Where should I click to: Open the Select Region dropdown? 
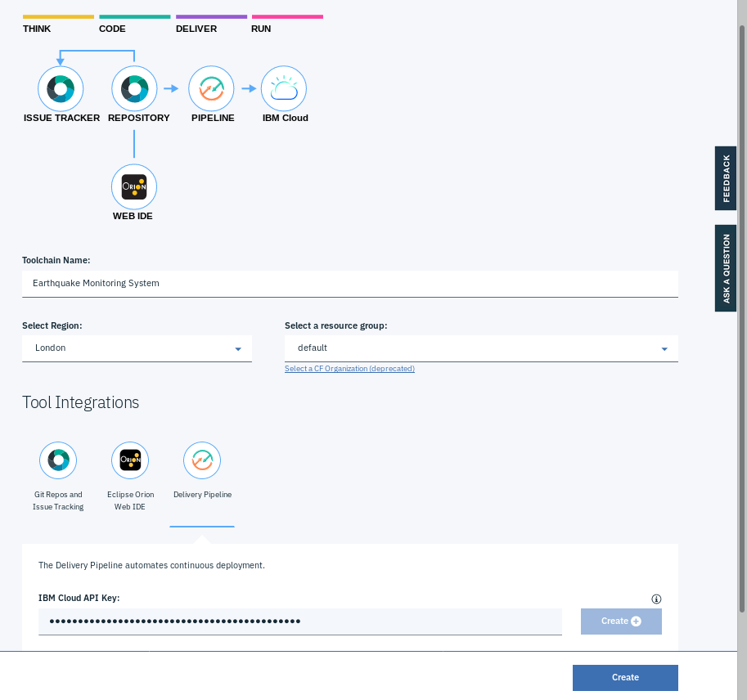click(x=137, y=348)
